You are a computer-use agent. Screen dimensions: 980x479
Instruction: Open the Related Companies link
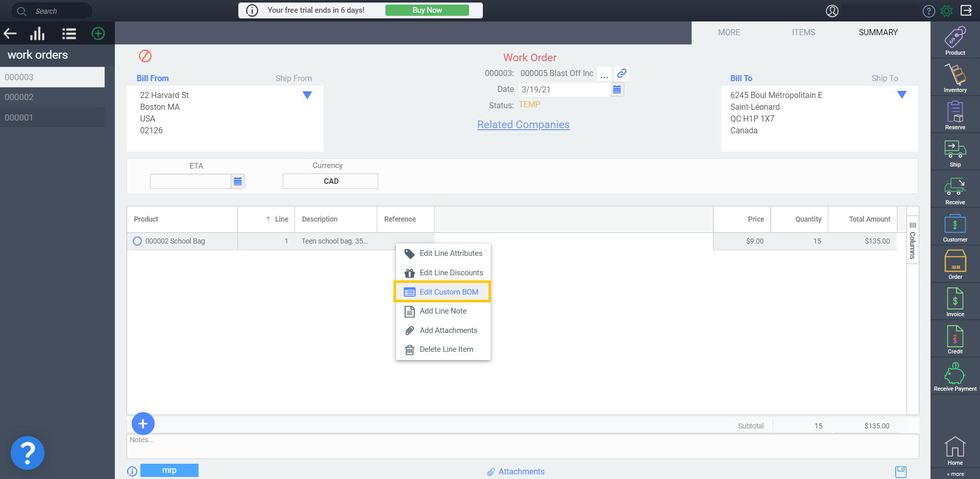click(x=523, y=125)
